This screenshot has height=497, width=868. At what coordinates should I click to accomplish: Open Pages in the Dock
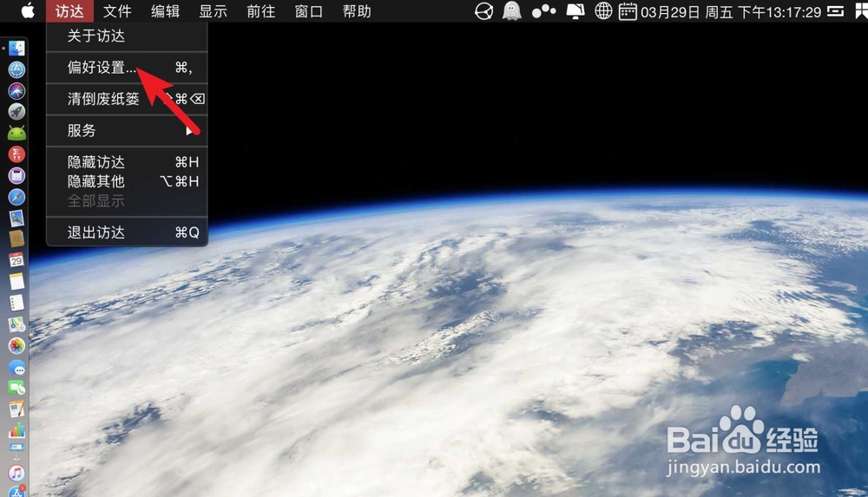[x=16, y=409]
